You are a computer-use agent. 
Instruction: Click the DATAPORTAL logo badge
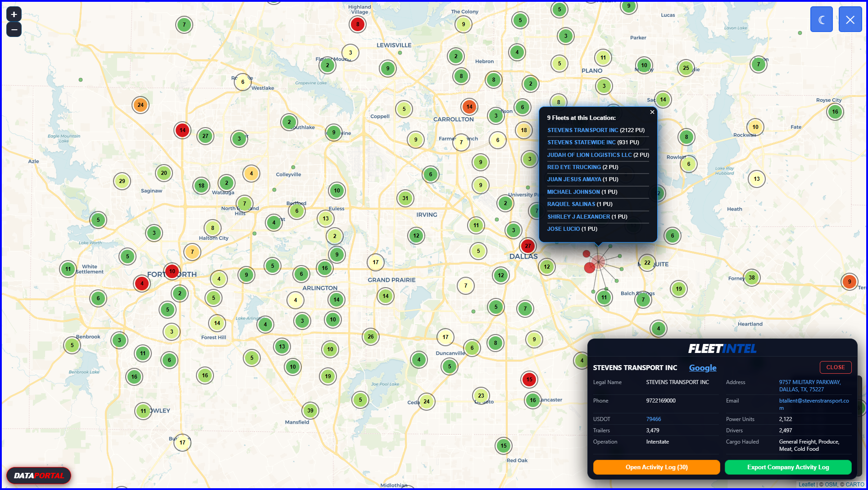tap(38, 475)
